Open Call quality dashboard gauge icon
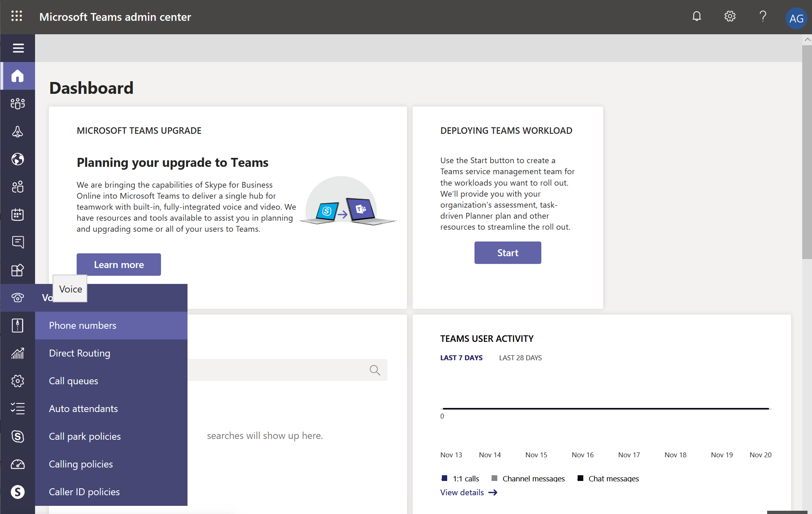The image size is (812, 514). tap(18, 464)
